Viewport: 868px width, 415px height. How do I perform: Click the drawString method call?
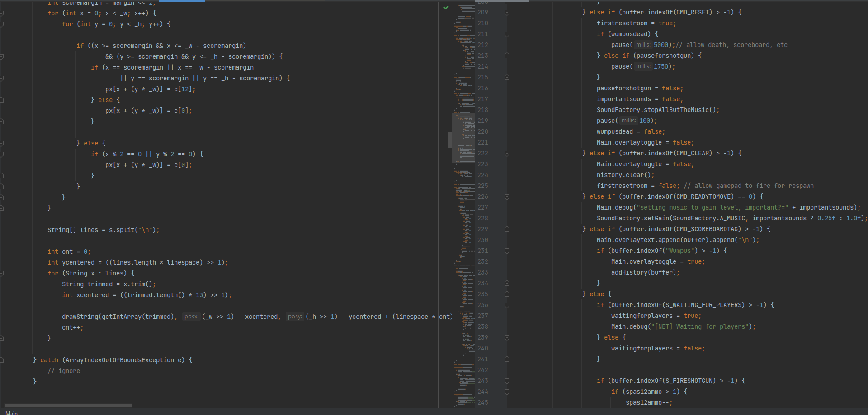click(x=80, y=317)
